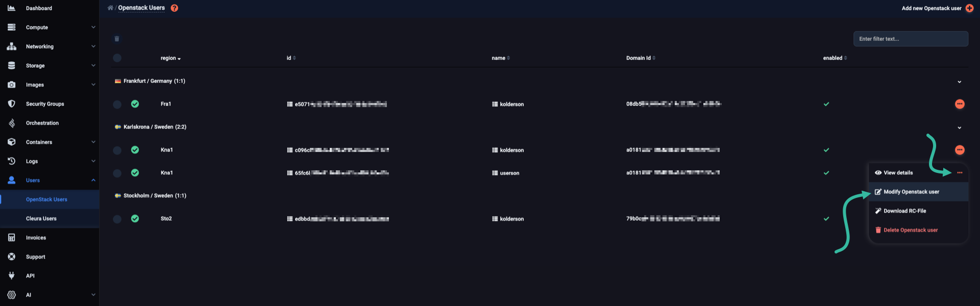Collapse the Users menu chevron
Viewport: 980px width, 306px height.
93,180
